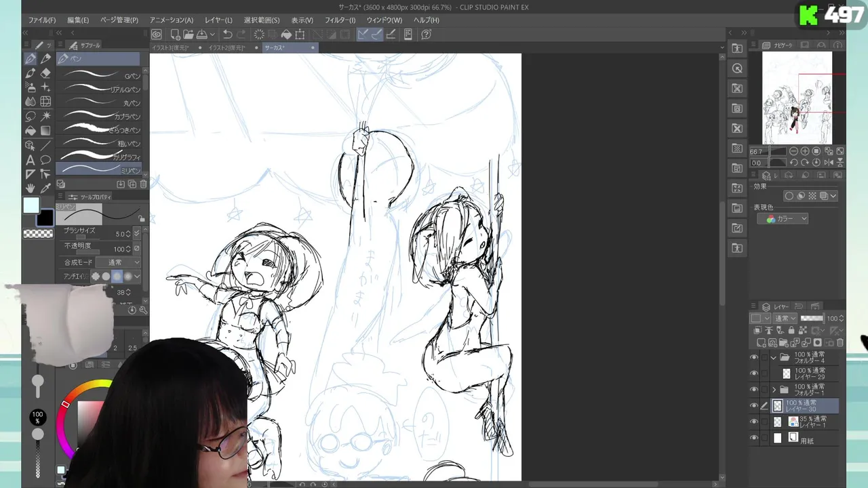Expand anti-aliasing options arrow

pos(137,277)
